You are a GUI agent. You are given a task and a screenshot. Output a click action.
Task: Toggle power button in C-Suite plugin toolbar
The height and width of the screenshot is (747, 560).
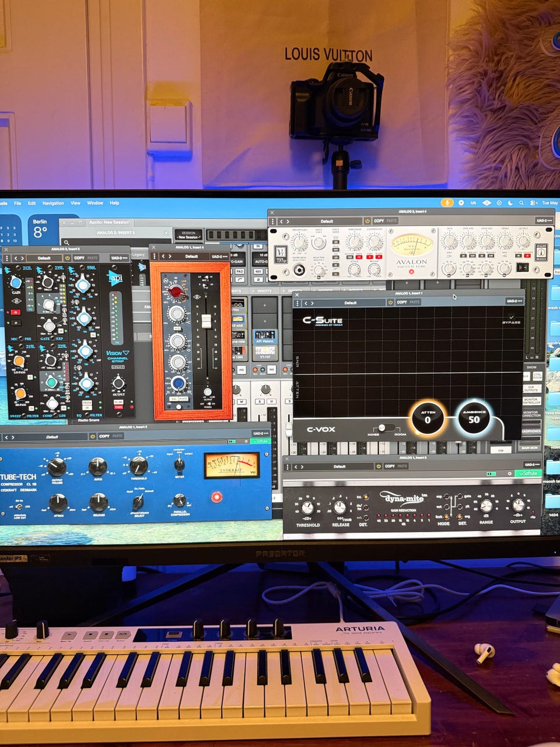(390, 302)
